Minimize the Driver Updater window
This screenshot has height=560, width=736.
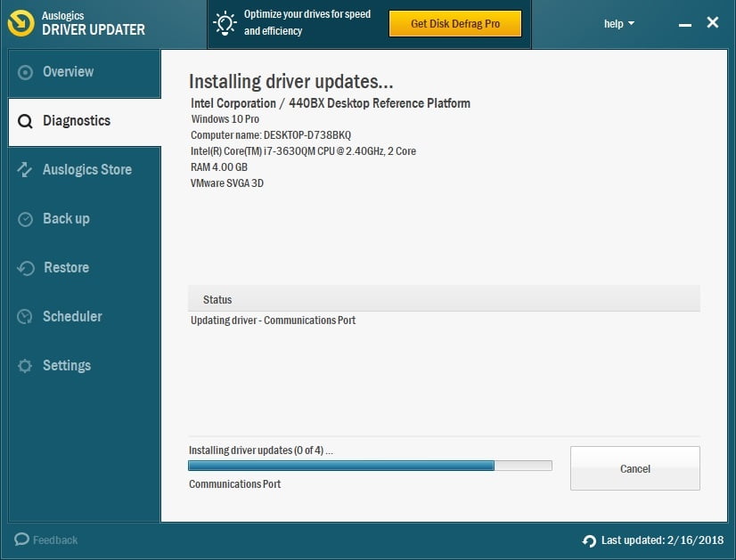pos(685,24)
